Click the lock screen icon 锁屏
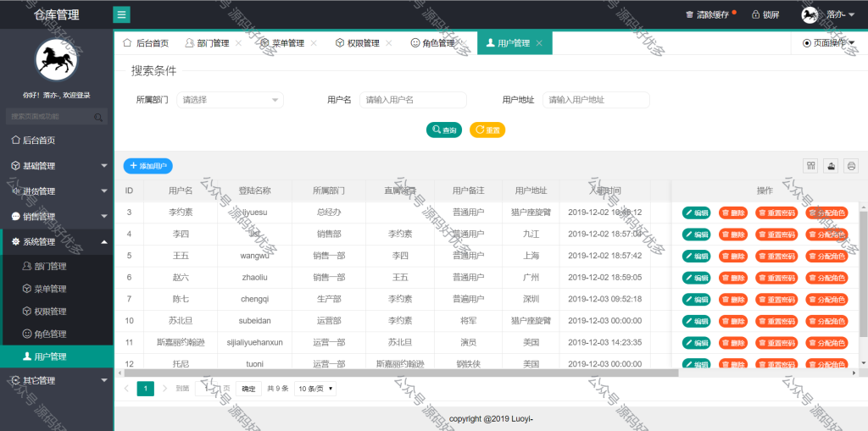This screenshot has width=868, height=431. coord(755,14)
